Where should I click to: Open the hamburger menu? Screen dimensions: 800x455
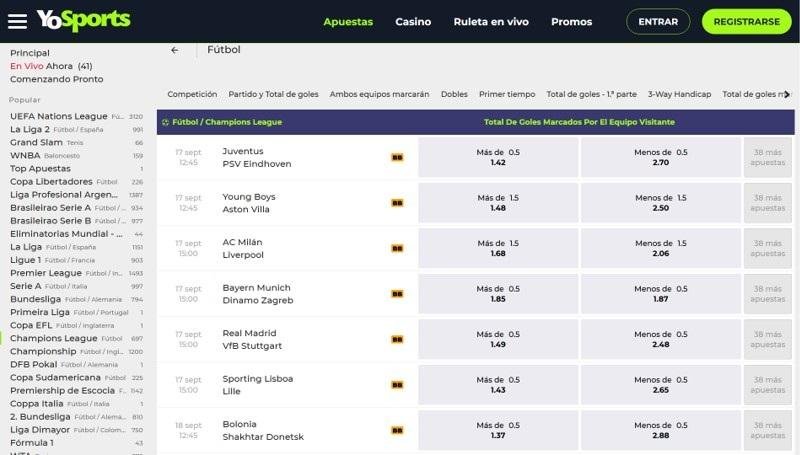pos(16,21)
